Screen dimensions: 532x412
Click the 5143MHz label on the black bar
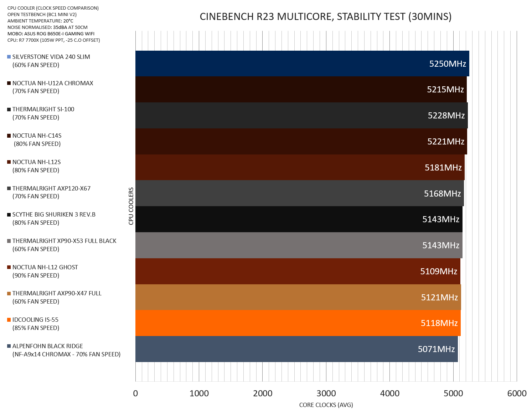tap(441, 219)
